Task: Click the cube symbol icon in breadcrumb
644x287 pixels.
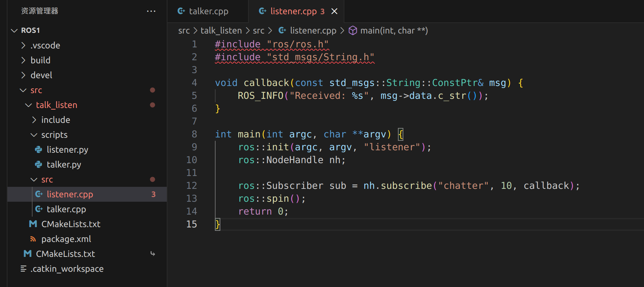Action: 353,31
